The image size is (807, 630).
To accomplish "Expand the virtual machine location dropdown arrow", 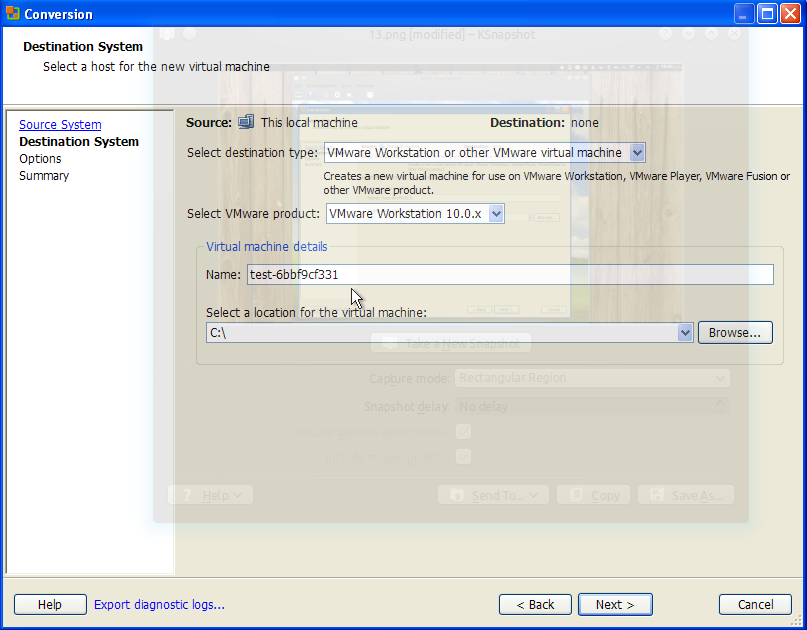I will [685, 332].
